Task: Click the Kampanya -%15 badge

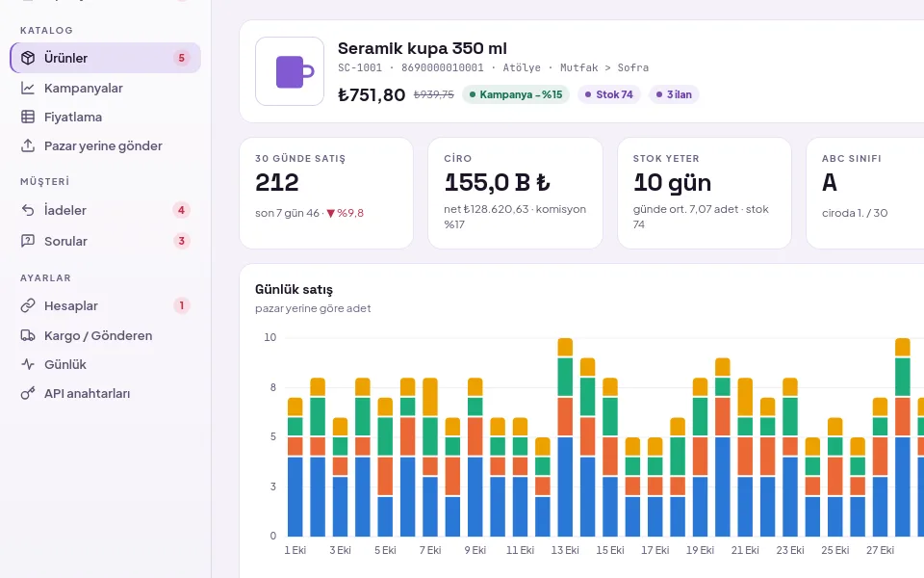Action: [x=516, y=94]
